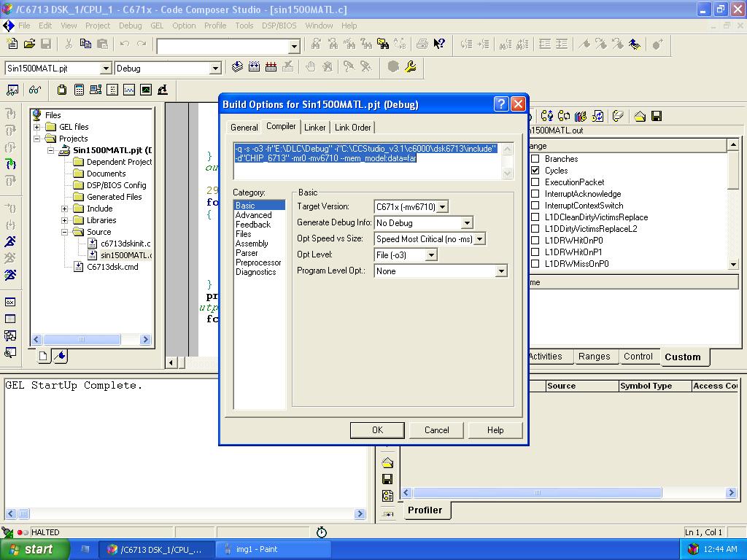Enable the InterruptAcknowledge checkbox
The image size is (747, 560).
click(535, 194)
